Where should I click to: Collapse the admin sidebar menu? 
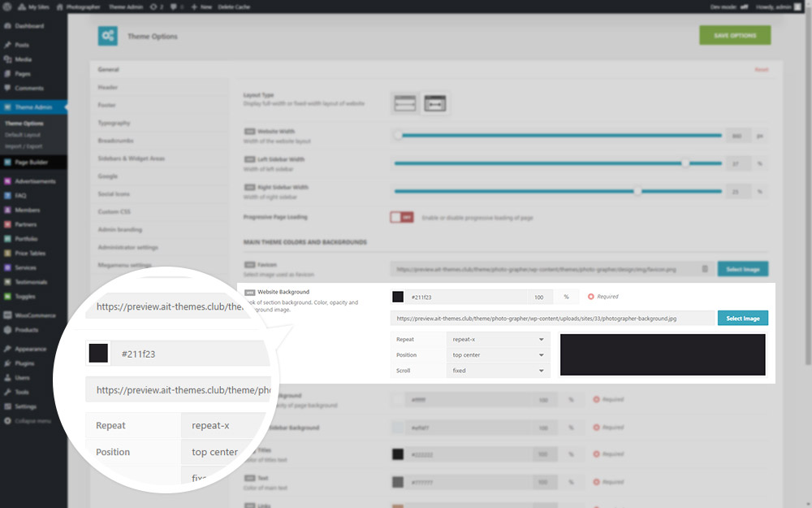(28, 421)
